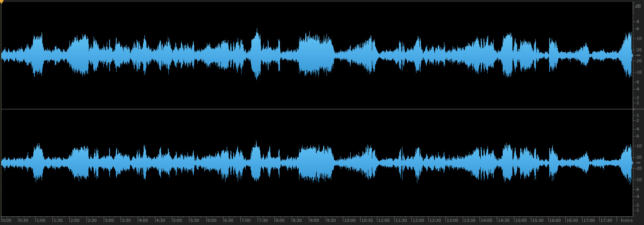This screenshot has height=225, width=644.
Task: Jump to 9:00 on the time ruler
Action: pyautogui.click(x=314, y=220)
